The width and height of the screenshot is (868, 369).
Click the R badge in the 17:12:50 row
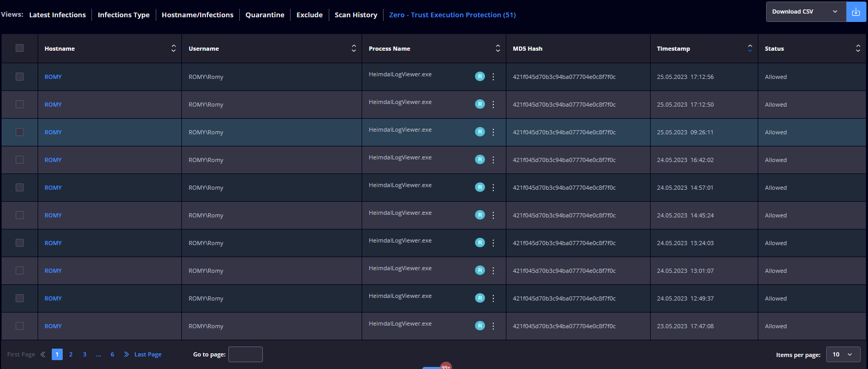480,104
